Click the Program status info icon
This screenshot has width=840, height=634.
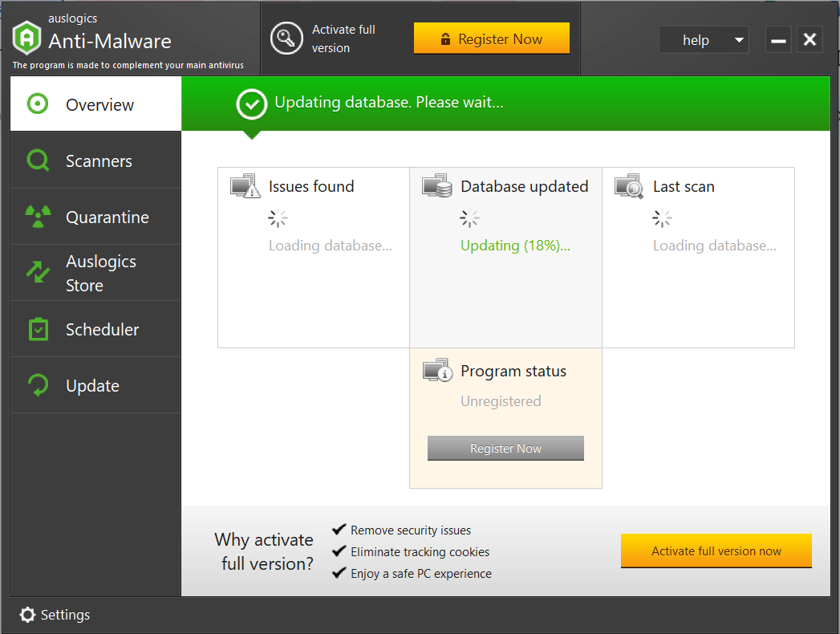[437, 370]
